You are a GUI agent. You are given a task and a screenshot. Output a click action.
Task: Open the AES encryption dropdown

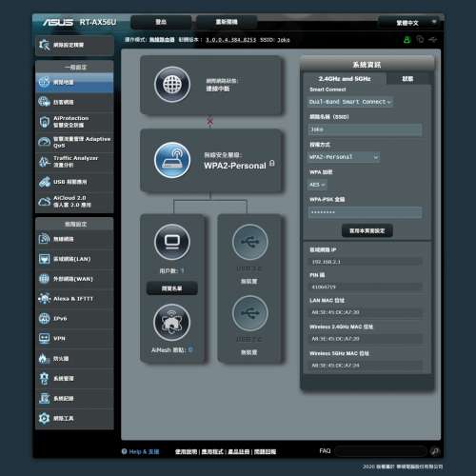[x=317, y=185]
